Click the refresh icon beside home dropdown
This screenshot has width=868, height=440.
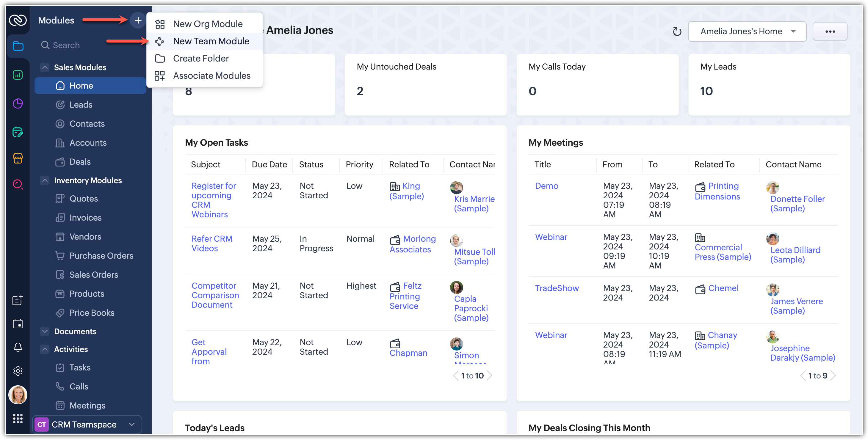pyautogui.click(x=677, y=32)
